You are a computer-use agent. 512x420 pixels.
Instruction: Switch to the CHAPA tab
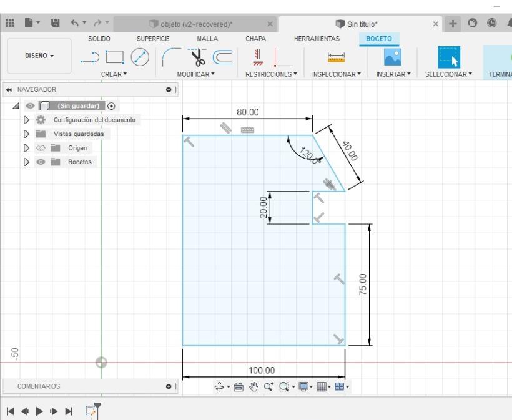[x=255, y=39]
